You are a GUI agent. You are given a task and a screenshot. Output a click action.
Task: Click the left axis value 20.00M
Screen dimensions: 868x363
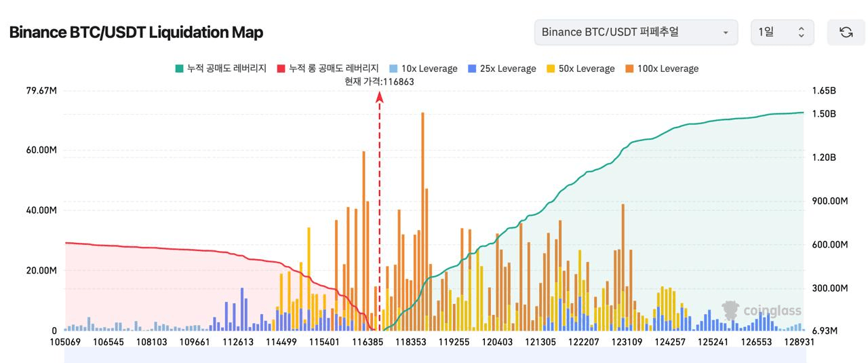(41, 271)
